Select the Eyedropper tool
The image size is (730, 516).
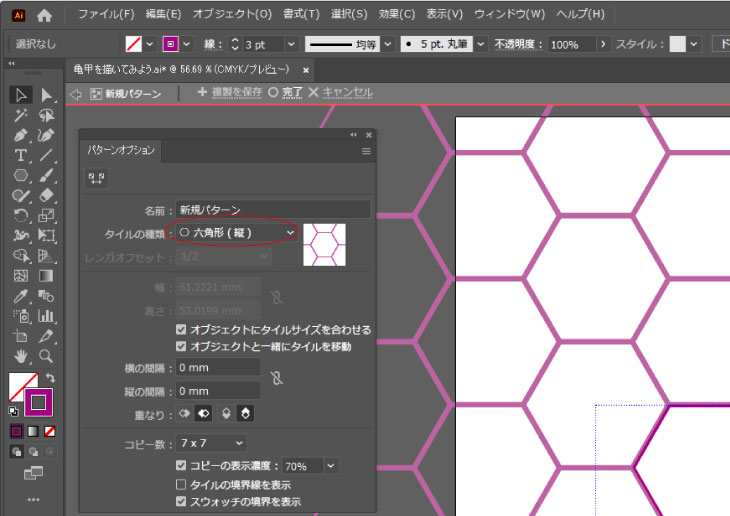(x=21, y=296)
